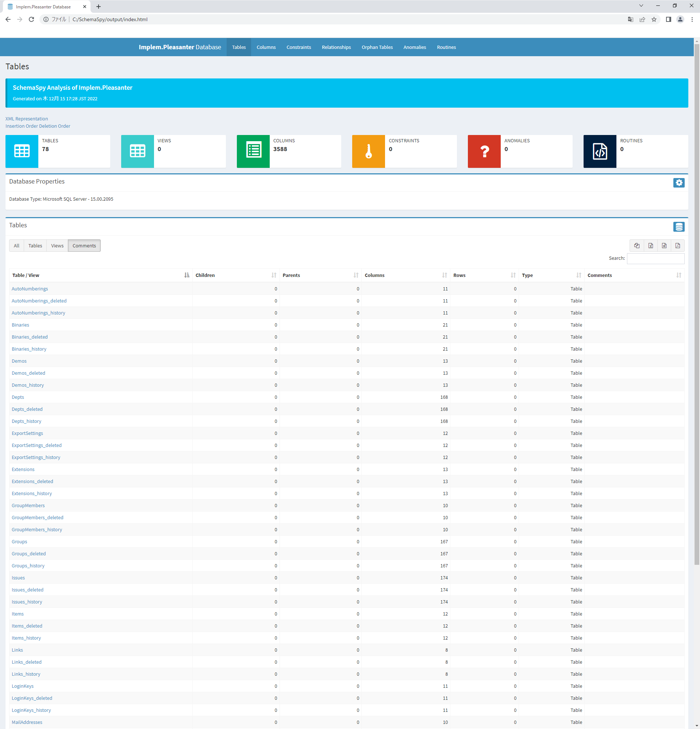The width and height of the screenshot is (700, 729).
Task: Sort by Comments column icon
Action: point(679,275)
